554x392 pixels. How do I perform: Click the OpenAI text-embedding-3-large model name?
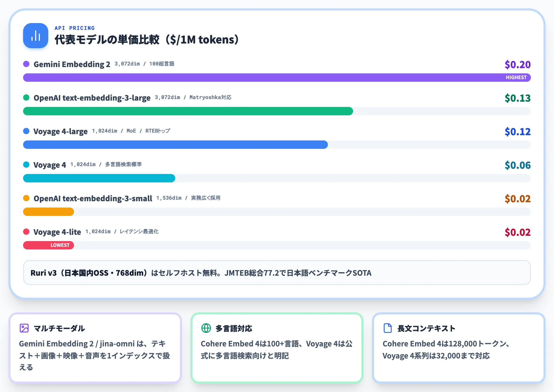[x=92, y=98]
